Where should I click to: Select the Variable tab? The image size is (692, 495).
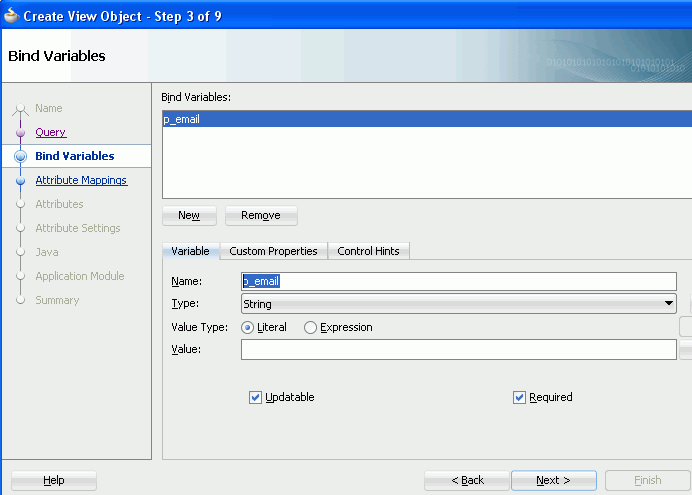190,251
